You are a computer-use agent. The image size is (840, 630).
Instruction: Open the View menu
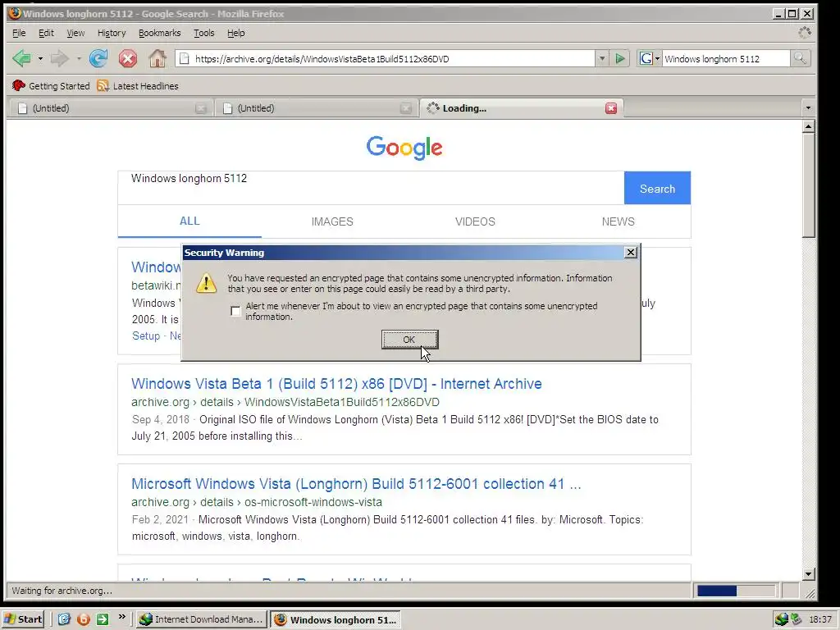tap(75, 33)
